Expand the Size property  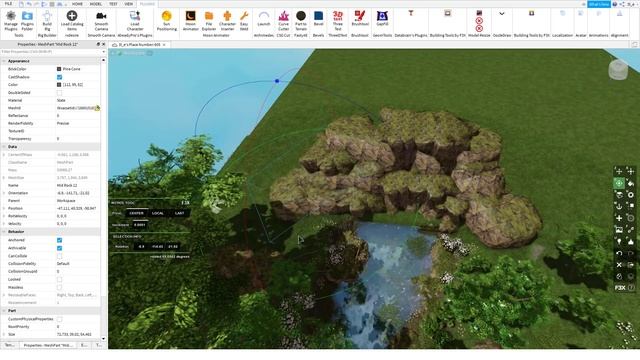coord(4,335)
